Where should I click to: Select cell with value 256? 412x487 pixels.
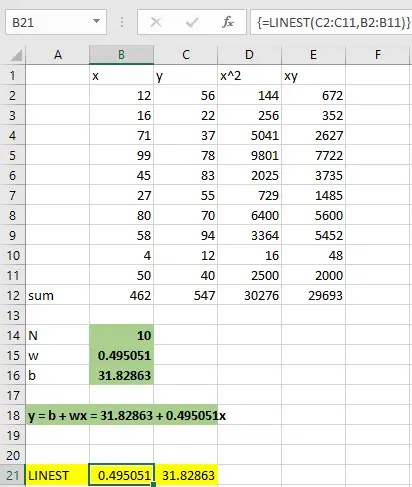coord(249,115)
